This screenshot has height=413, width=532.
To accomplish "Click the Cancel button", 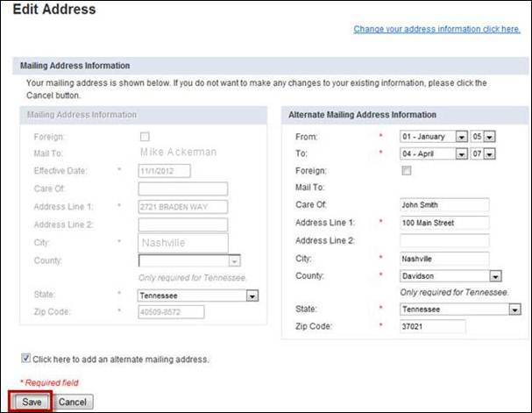I will coord(73,402).
